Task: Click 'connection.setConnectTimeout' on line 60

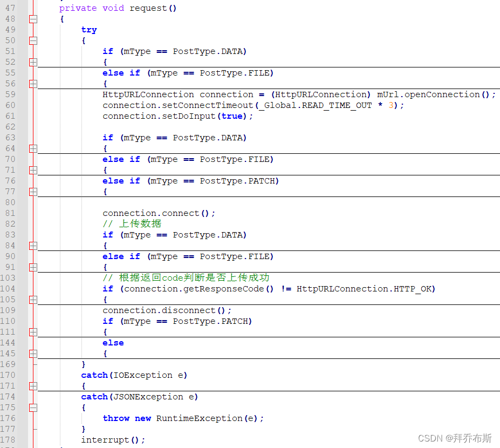Action: (x=177, y=105)
